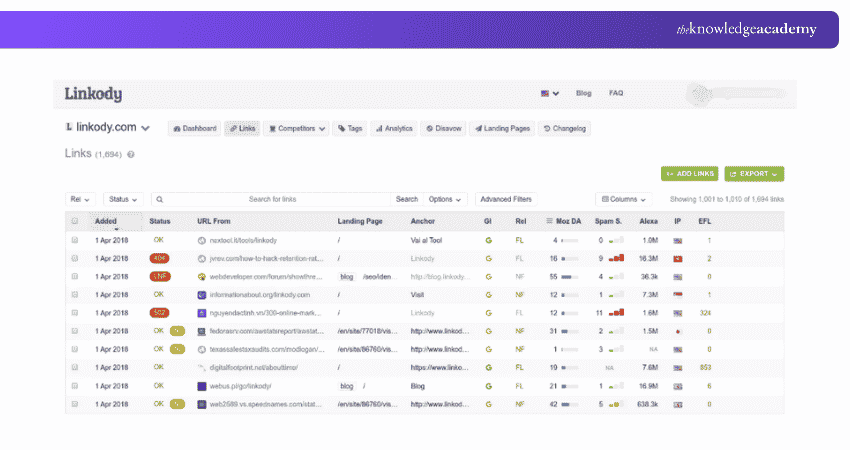Open the Landing Pages tab
The width and height of the screenshot is (850, 450).
pos(502,128)
